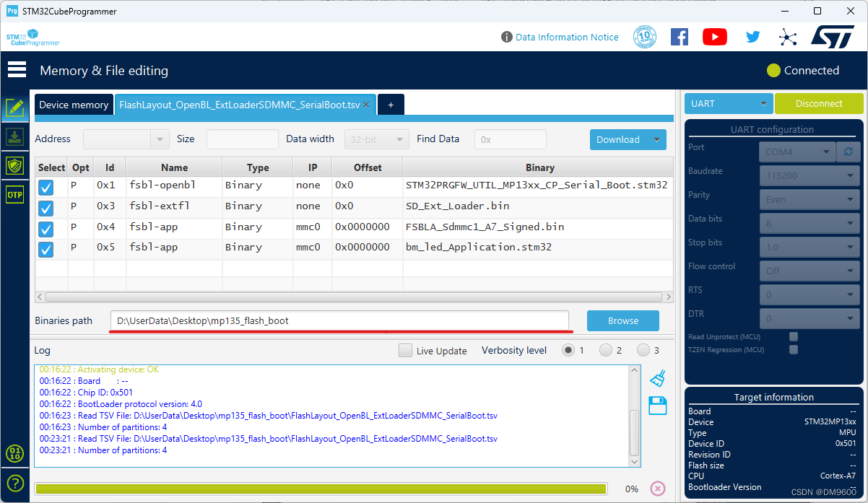Open the OTP sidebar icon
The height and width of the screenshot is (503, 868).
14,194
